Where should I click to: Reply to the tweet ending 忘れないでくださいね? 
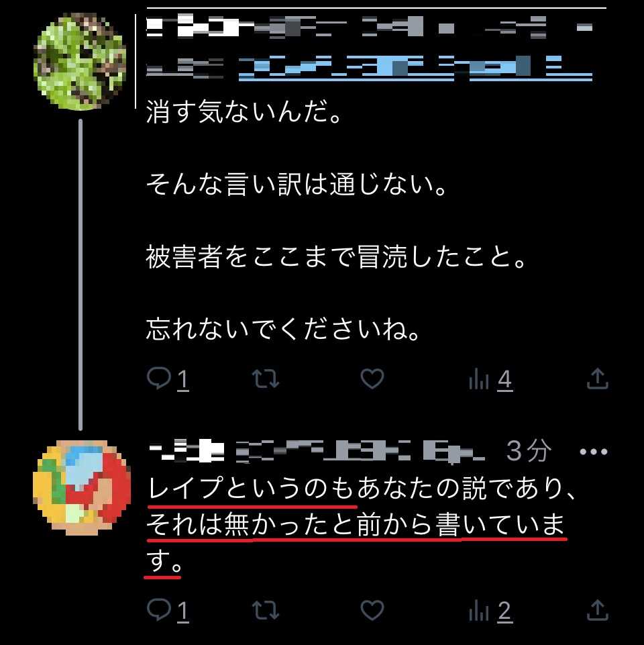pos(168,379)
